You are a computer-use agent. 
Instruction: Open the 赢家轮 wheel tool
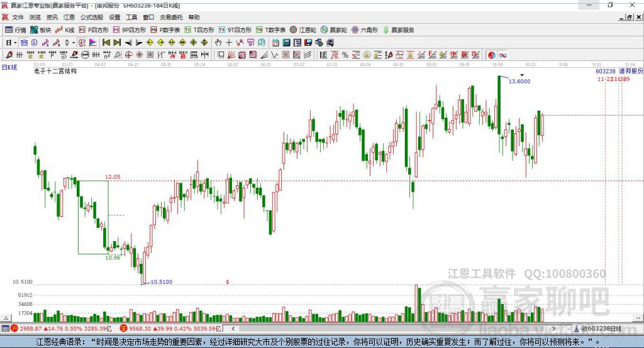pos(334,30)
